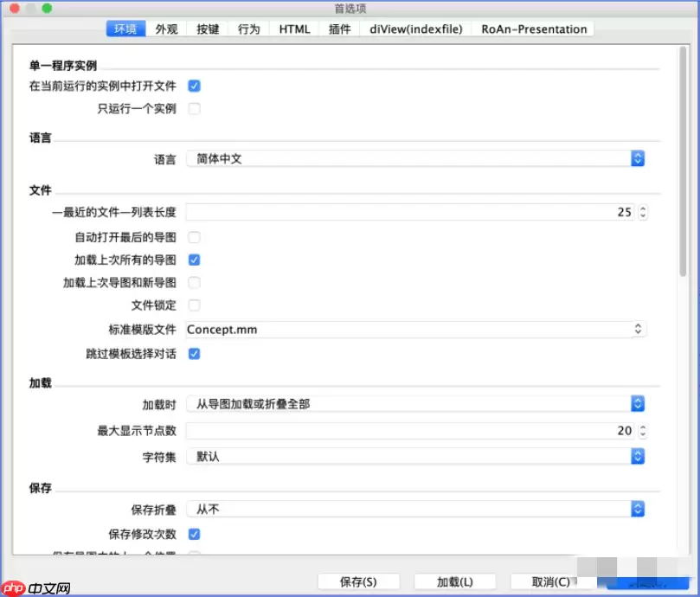Uncheck 加载上次所有的导图

194,260
